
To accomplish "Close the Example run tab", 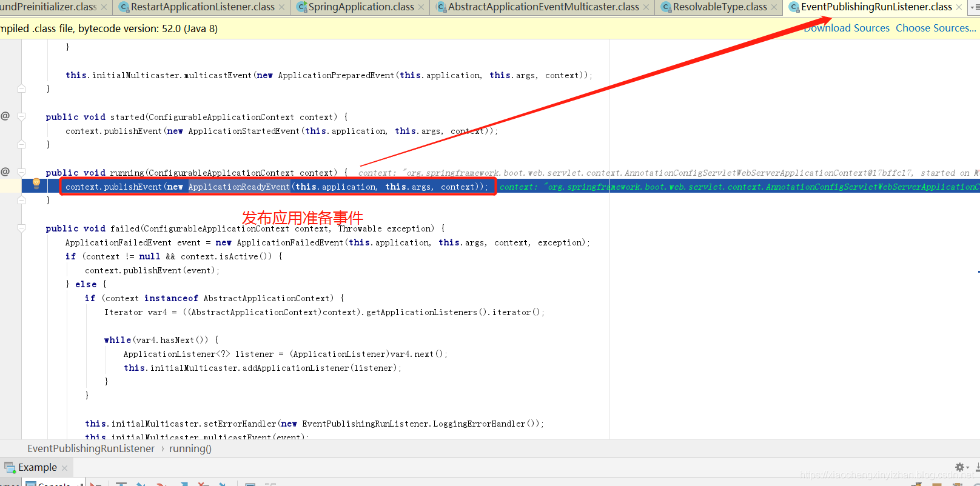I will 65,468.
